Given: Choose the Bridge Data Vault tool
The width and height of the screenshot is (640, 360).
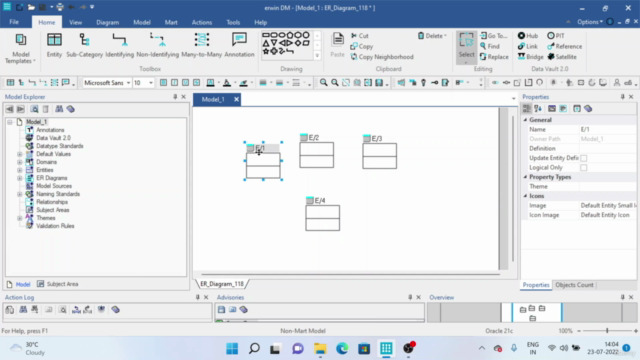Looking at the screenshot, I should pos(531,57).
